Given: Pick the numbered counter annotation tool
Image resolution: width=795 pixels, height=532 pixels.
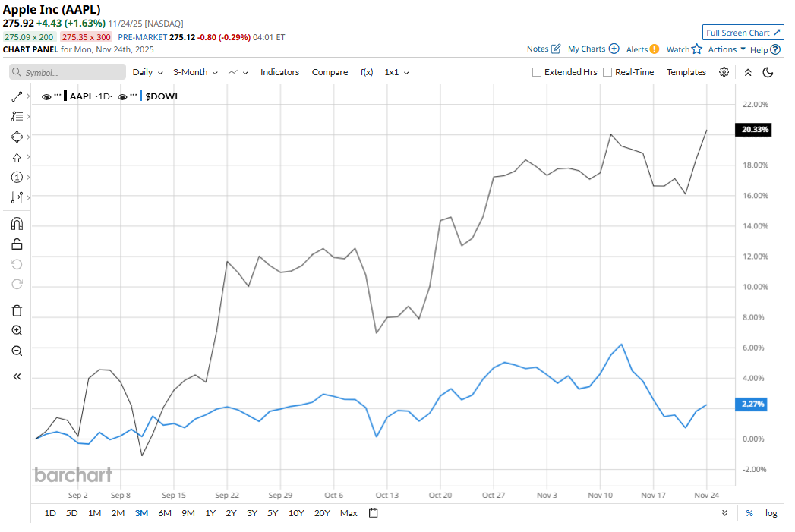Looking at the screenshot, I should pos(17,178).
